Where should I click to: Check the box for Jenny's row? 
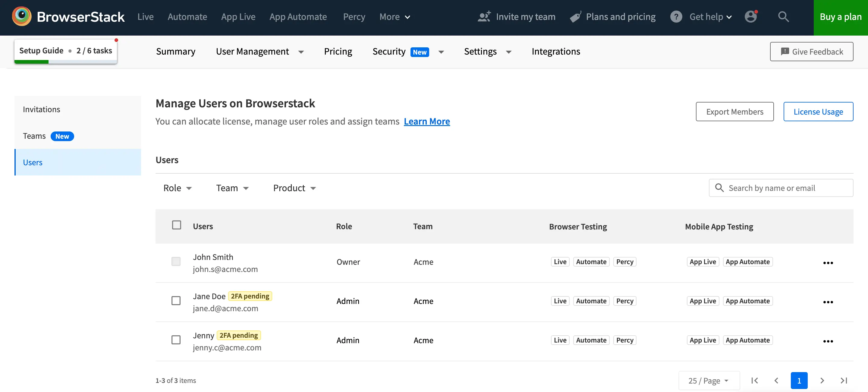click(176, 340)
